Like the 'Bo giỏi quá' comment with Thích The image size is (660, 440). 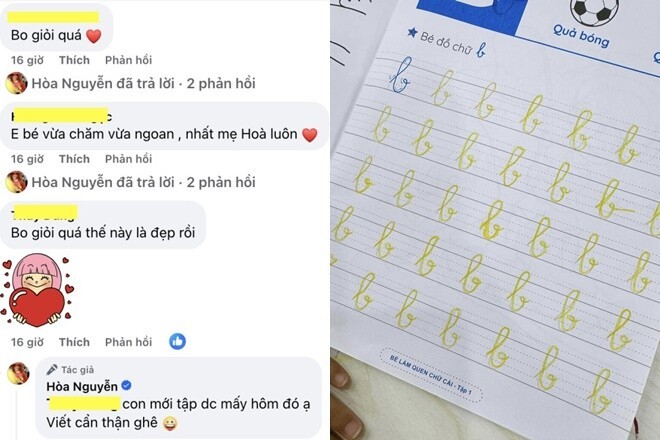pos(74,60)
